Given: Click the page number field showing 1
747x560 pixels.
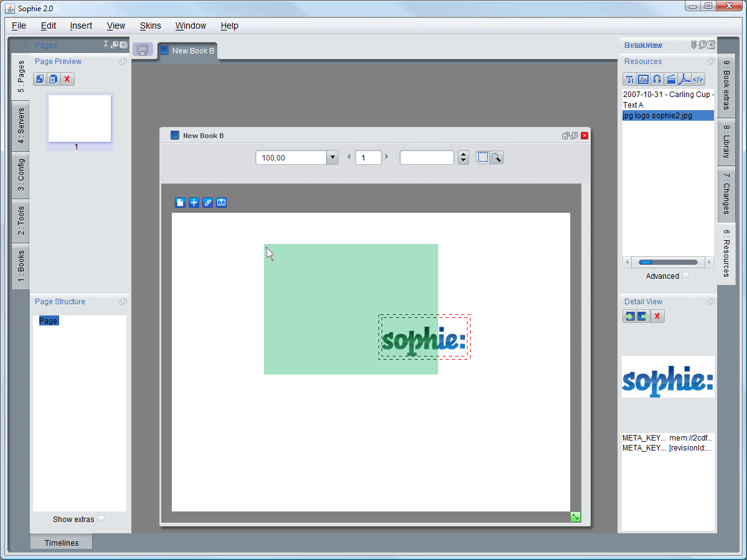Looking at the screenshot, I should pyautogui.click(x=368, y=157).
